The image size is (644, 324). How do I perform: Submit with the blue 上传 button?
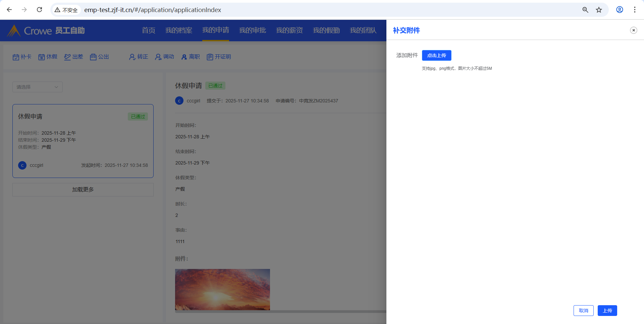pyautogui.click(x=607, y=311)
